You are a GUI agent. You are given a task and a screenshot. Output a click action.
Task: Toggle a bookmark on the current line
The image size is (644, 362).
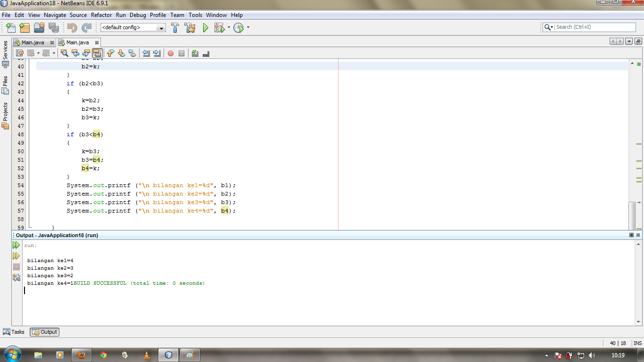coord(133,53)
